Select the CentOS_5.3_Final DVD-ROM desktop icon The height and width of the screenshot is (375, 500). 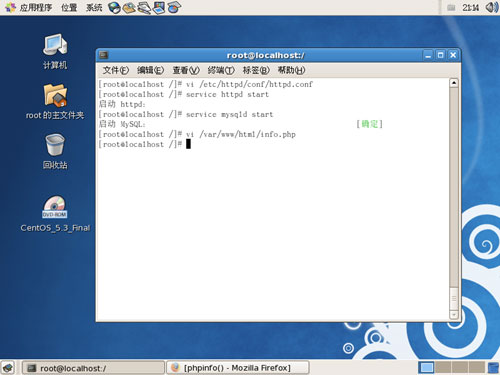pos(55,214)
